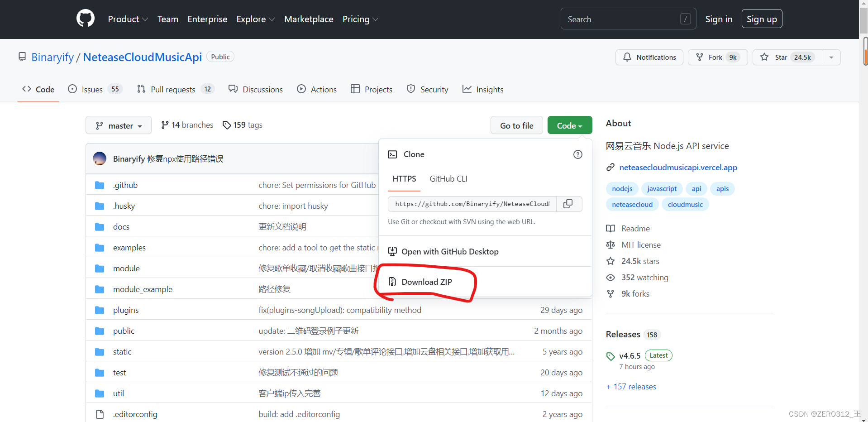Open the static folder icon

click(x=100, y=352)
